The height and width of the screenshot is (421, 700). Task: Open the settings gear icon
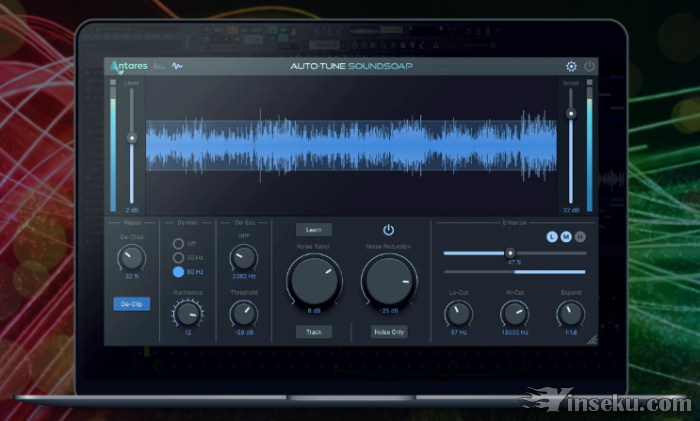(x=571, y=66)
